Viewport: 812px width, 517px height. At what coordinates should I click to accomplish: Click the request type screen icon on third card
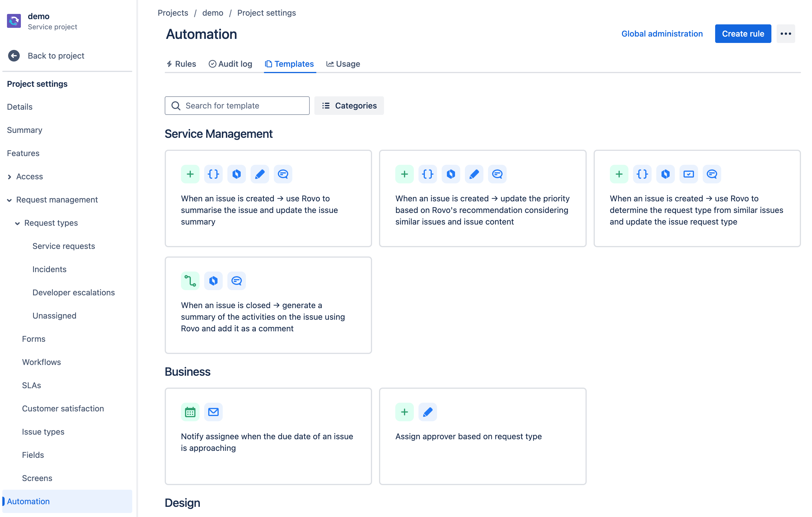(688, 174)
